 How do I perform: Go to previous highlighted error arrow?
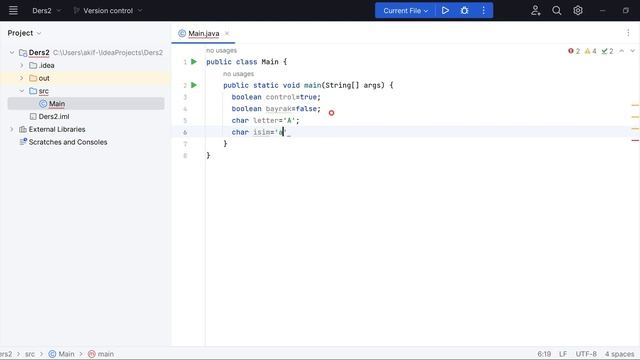click(x=622, y=51)
